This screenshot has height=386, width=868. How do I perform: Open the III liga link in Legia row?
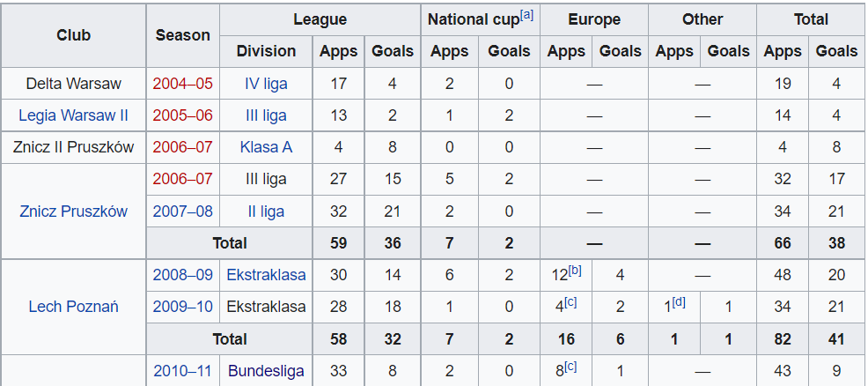coord(266,115)
